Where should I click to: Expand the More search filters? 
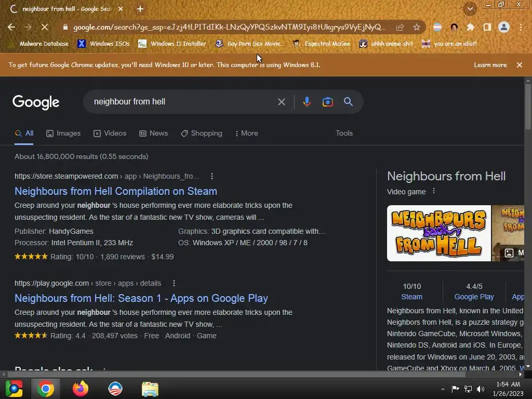pos(247,134)
